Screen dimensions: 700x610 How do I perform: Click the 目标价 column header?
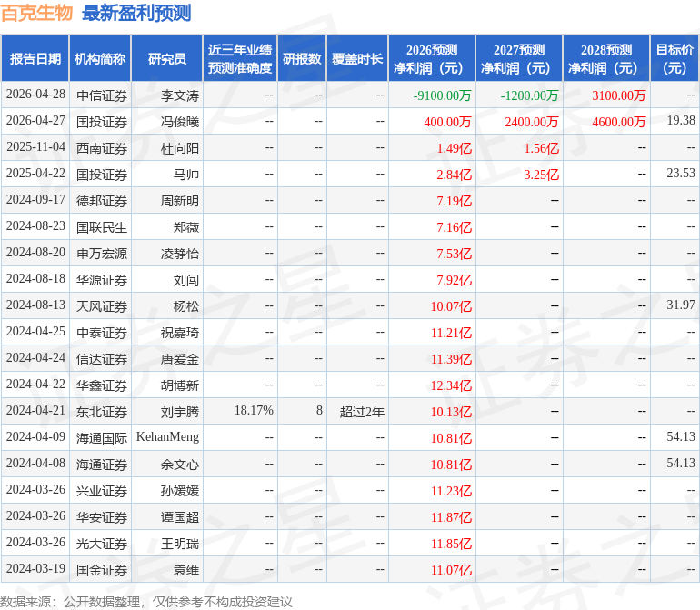pyautogui.click(x=675, y=59)
